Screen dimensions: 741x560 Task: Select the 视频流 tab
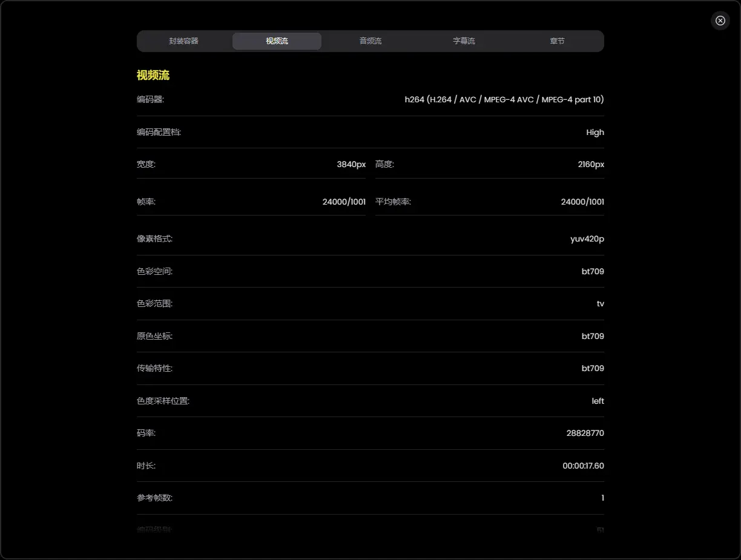point(277,41)
